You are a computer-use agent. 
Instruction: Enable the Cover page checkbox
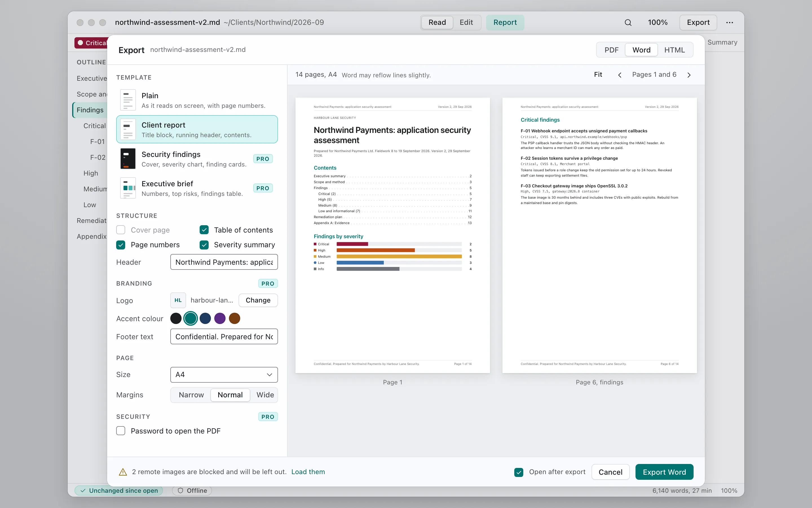coord(121,230)
